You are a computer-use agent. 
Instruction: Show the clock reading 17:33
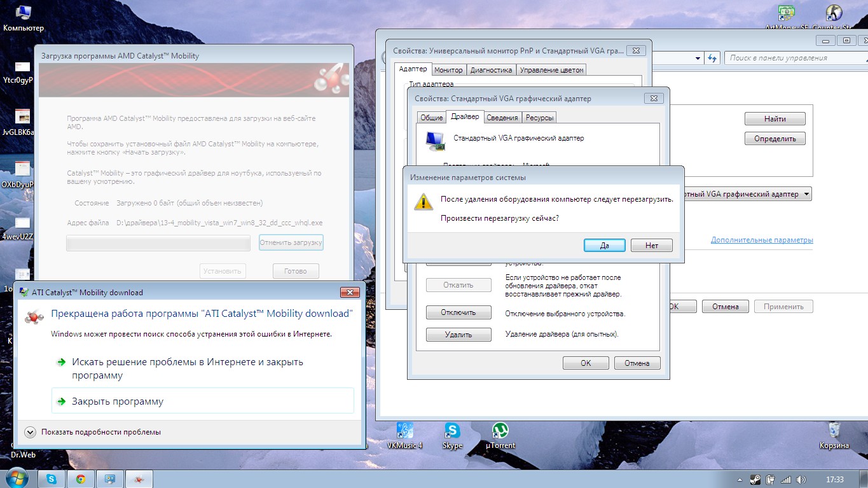[835, 479]
